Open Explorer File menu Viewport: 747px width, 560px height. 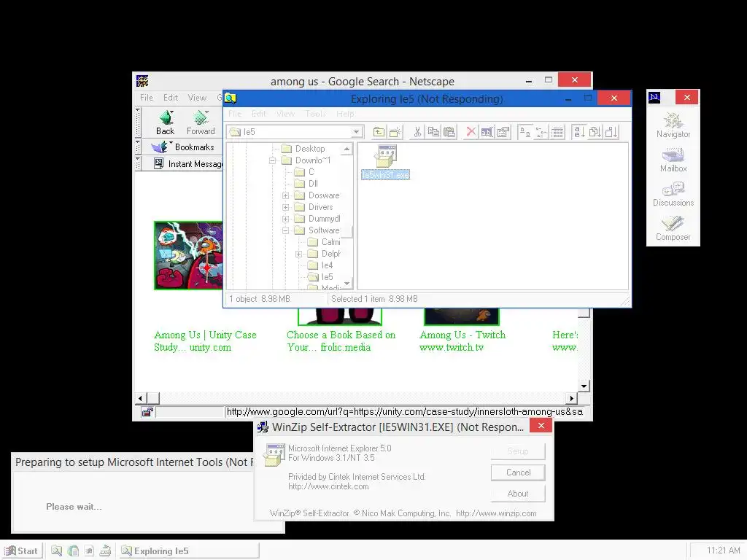[235, 114]
